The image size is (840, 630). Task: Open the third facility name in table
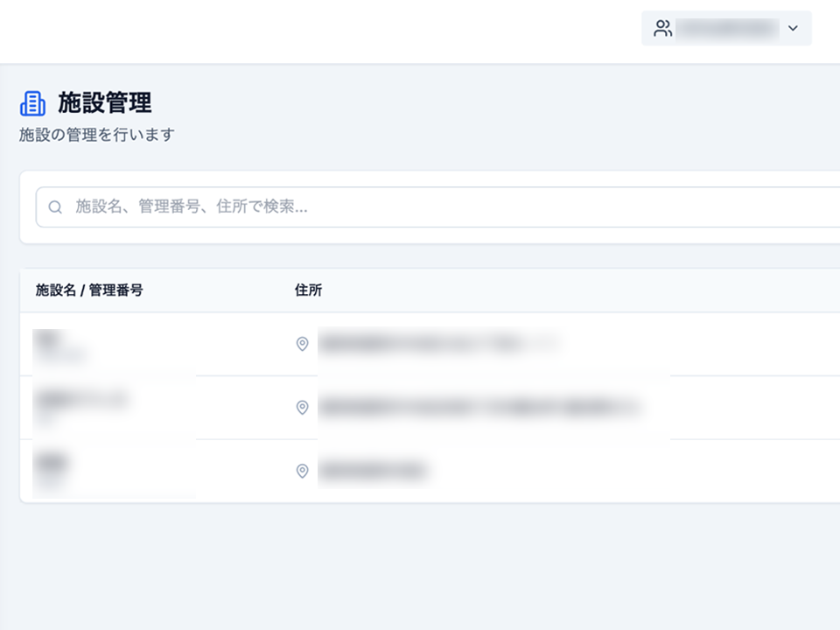coord(52,462)
